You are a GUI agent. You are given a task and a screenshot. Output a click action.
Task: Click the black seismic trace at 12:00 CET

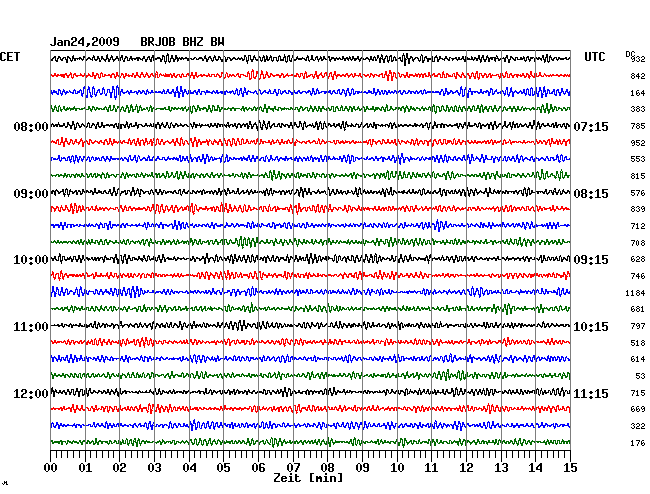(x=310, y=392)
